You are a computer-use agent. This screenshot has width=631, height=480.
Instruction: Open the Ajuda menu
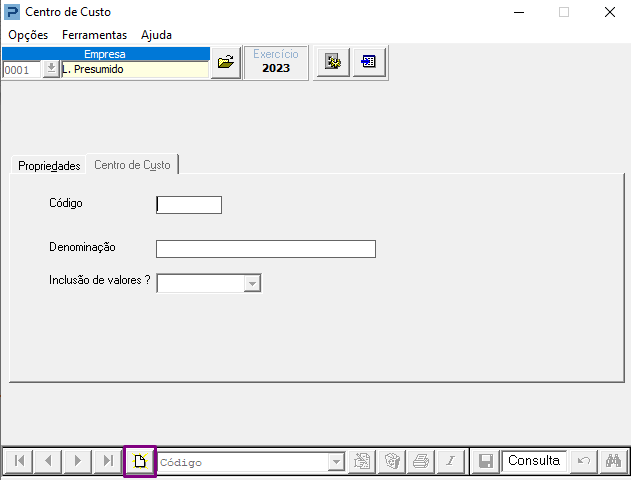(x=156, y=35)
